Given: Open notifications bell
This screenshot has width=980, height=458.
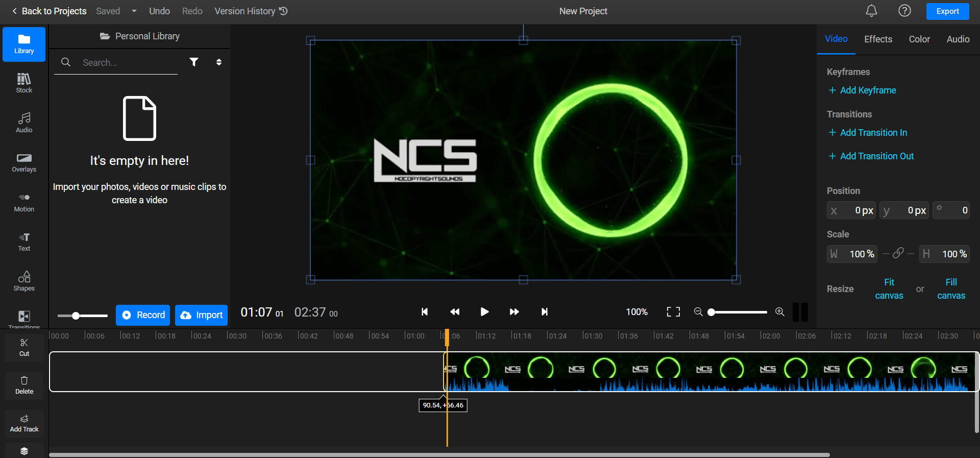Looking at the screenshot, I should [x=871, y=11].
